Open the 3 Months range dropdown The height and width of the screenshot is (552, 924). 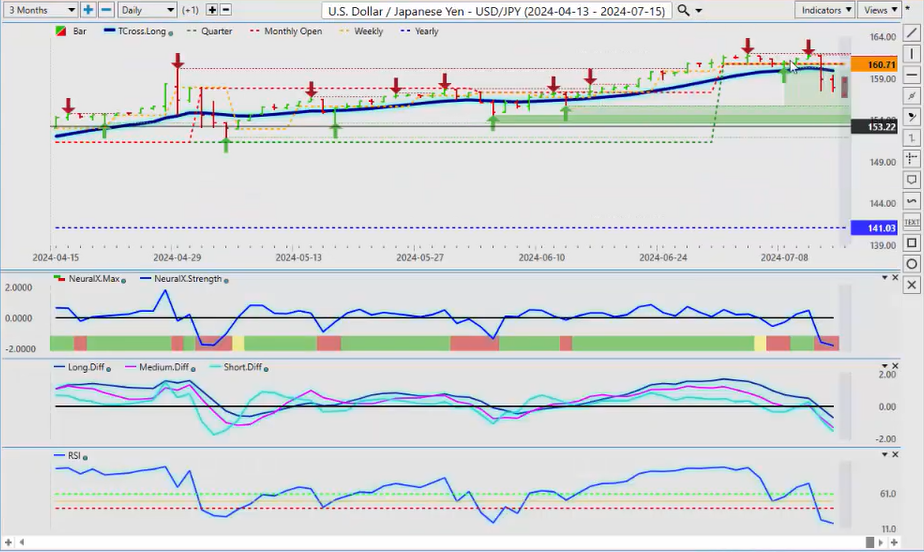click(40, 10)
